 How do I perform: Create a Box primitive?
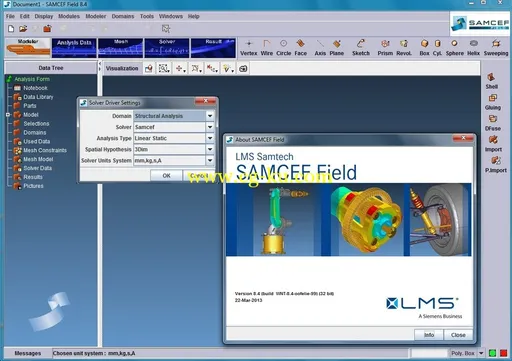424,48
